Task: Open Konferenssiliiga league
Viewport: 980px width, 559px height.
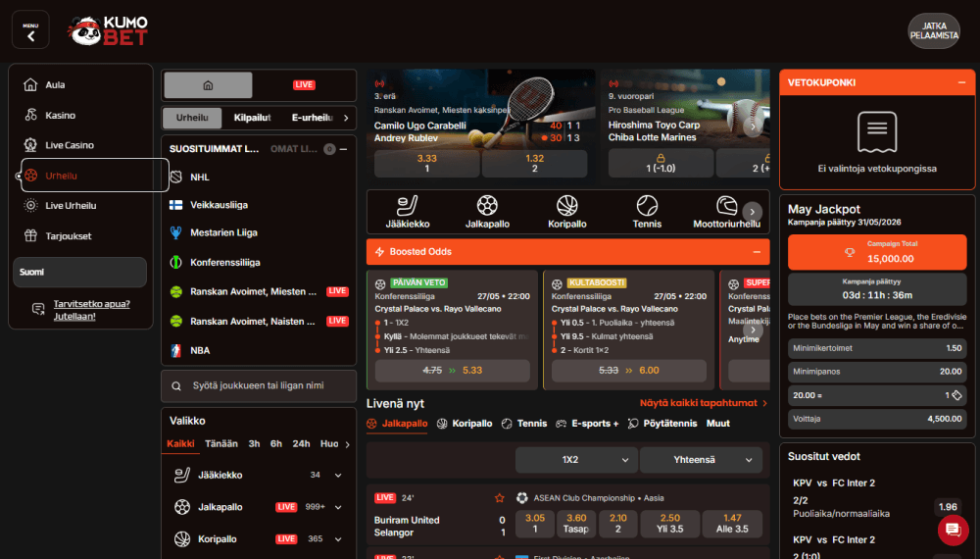Action: point(259,263)
